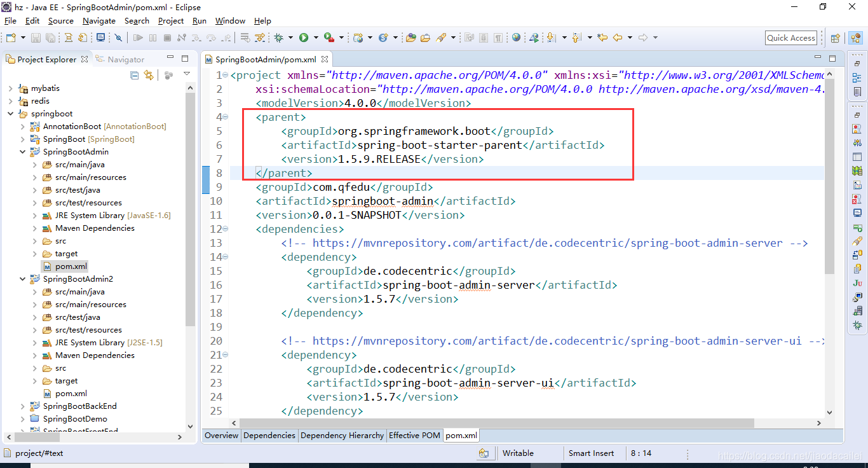The height and width of the screenshot is (468, 868).
Task: Click the Open Perspective icon
Action: tap(836, 38)
